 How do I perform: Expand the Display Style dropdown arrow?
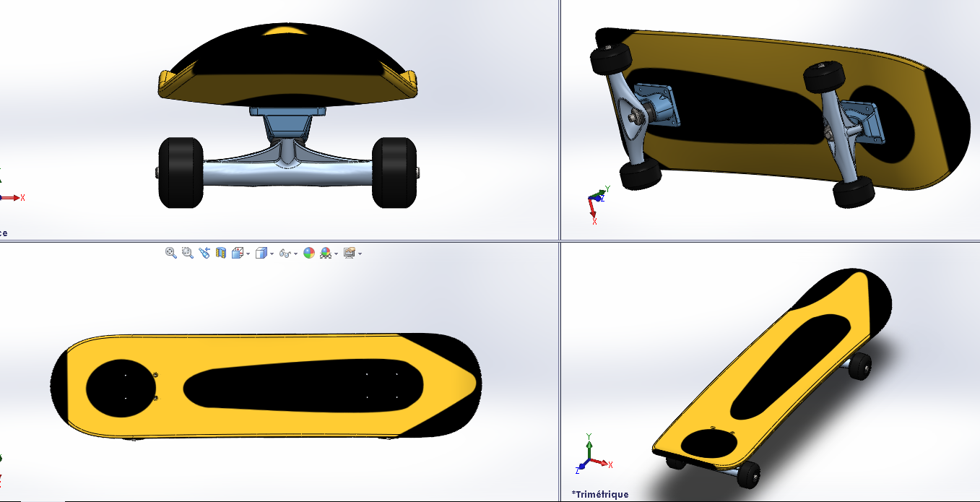pyautogui.click(x=272, y=254)
